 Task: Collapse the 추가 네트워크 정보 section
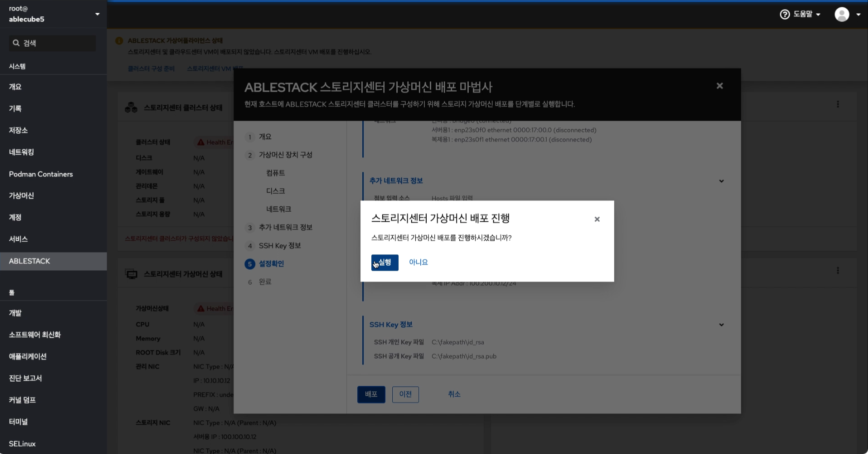pyautogui.click(x=721, y=181)
